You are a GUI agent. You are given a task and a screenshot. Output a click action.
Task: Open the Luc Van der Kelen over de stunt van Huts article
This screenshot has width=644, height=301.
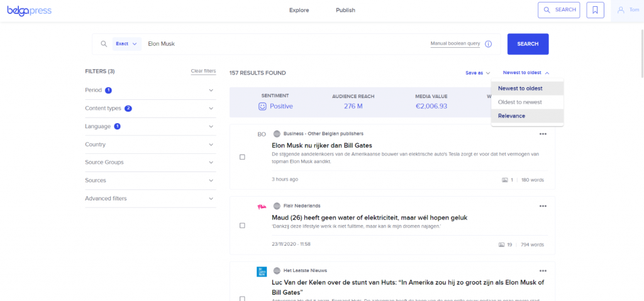[408, 287]
